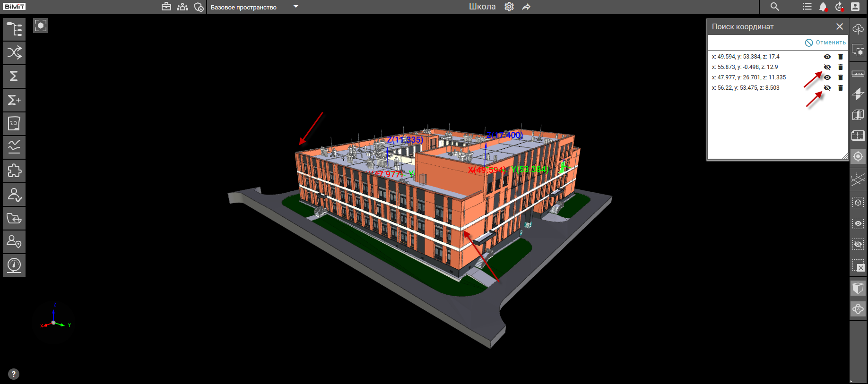Hide the coordinate point x: 49.594
868x384 pixels.
tap(827, 57)
